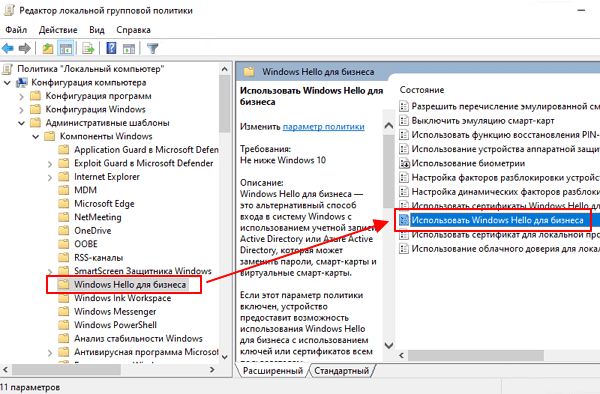This screenshot has height=394, width=600.
Task: Expand the Exploit Guard в Microsoft Defender node
Action: click(x=50, y=164)
